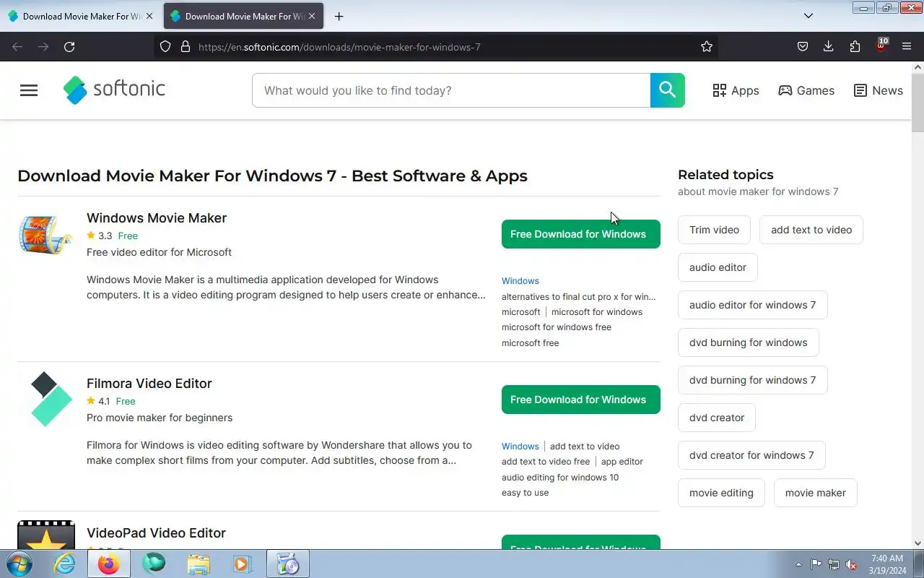The height and width of the screenshot is (578, 924).
Task: Show hidden system tray icons
Action: (x=798, y=564)
